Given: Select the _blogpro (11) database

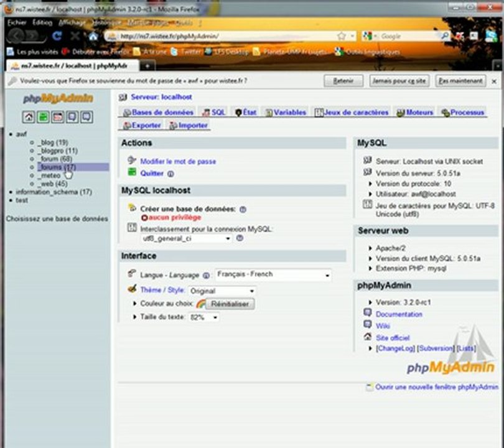Looking at the screenshot, I should coord(57,151).
